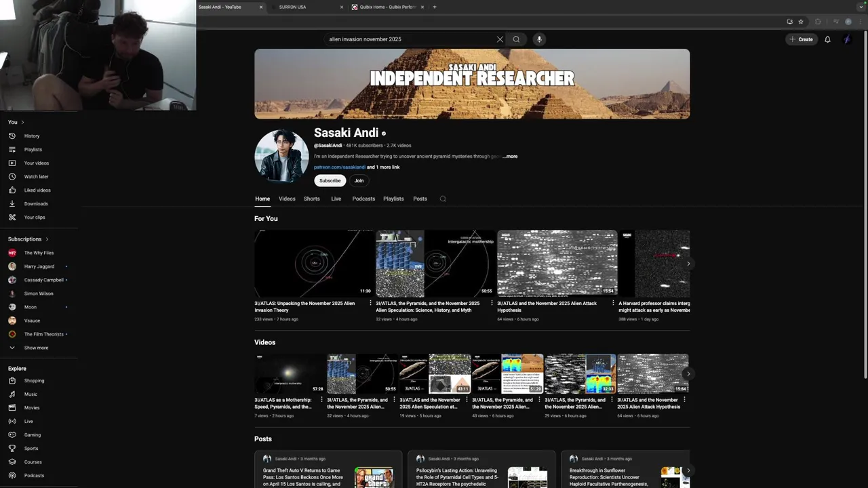Switch to channel Live tab
The height and width of the screenshot is (488, 868).
336,199
